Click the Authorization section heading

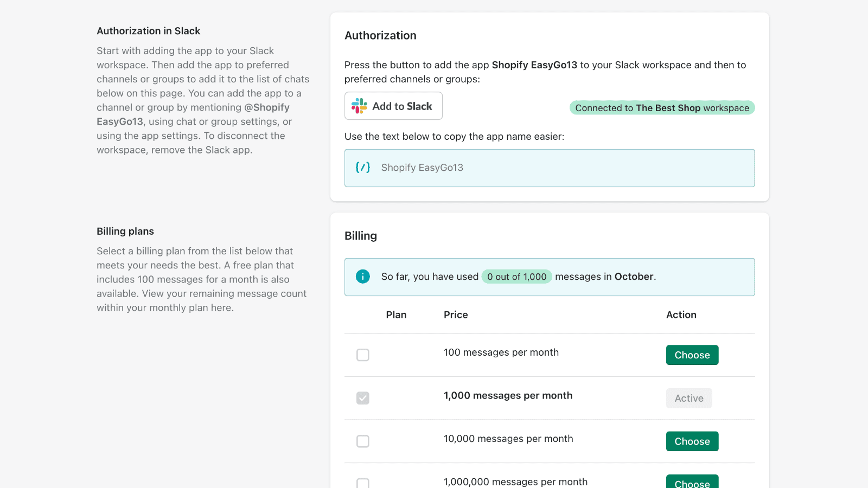point(380,35)
